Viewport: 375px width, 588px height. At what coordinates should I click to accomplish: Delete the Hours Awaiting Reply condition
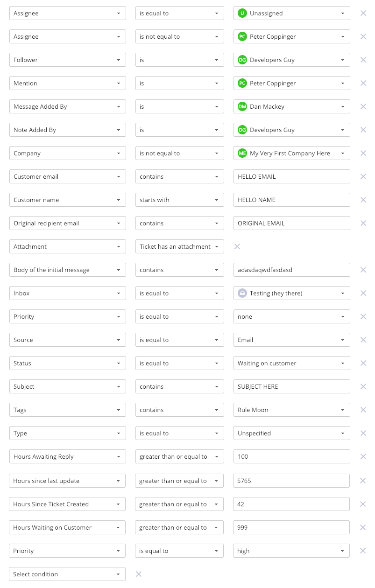pyautogui.click(x=363, y=456)
